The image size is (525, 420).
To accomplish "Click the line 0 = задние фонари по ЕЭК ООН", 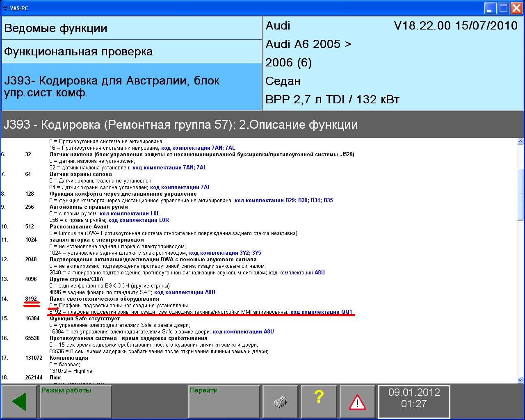I will pyautogui.click(x=110, y=286).
